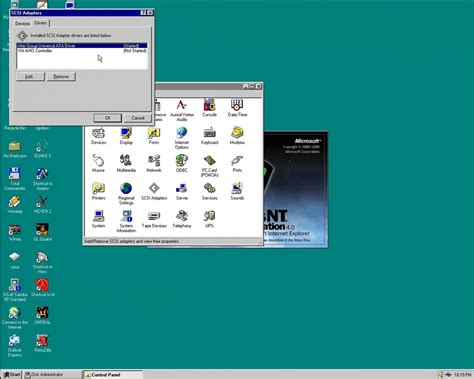Click the Remove button

pos(61,77)
